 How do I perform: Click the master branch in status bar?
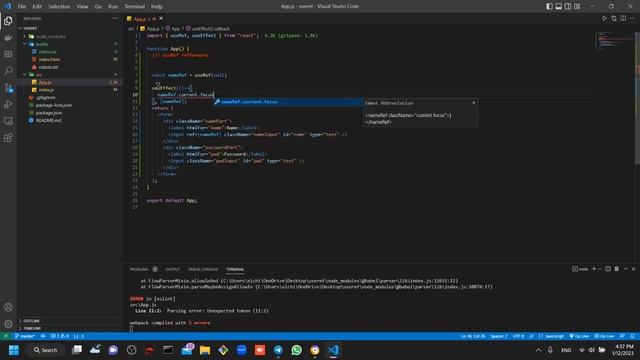(24, 336)
